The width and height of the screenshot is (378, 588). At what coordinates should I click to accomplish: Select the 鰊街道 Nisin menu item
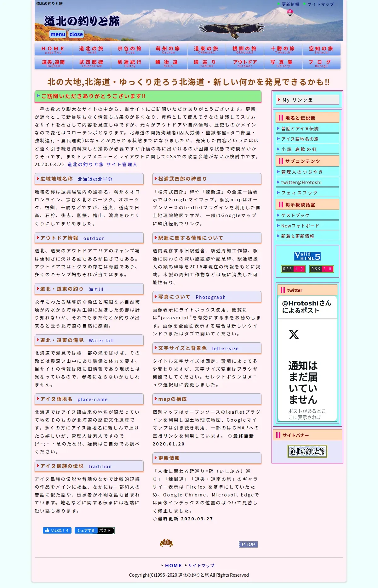click(x=168, y=63)
